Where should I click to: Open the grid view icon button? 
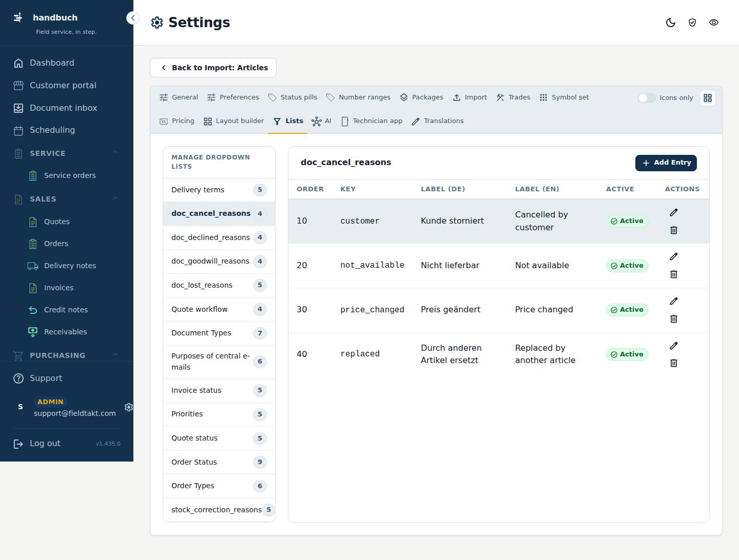708,98
